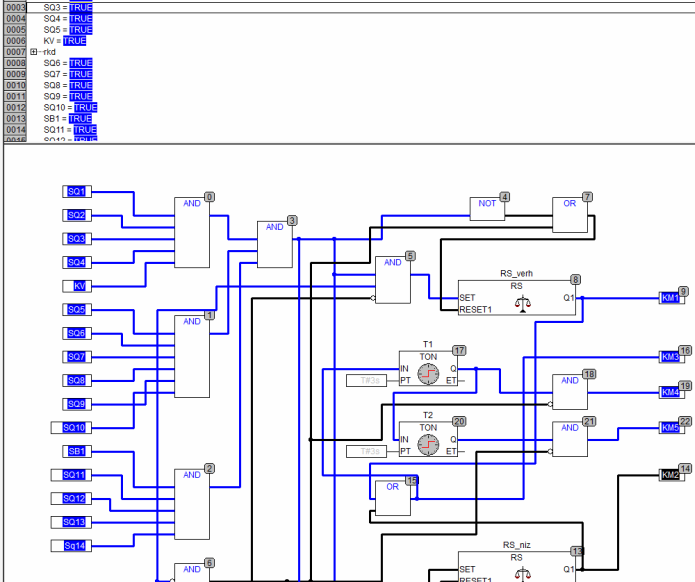695x582 pixels.
Task: Click line number 0014 in the declaration list
Action: click(x=16, y=129)
